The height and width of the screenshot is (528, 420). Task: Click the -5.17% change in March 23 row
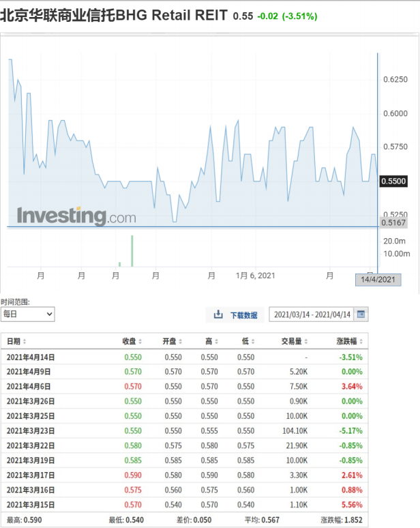pyautogui.click(x=350, y=431)
